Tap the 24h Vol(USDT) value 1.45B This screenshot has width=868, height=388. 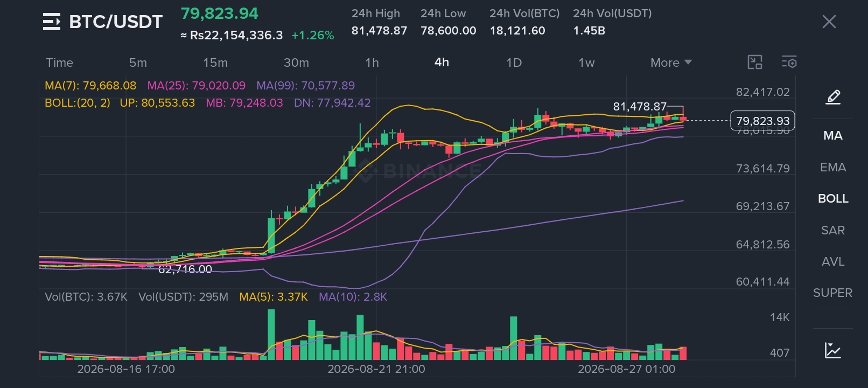pyautogui.click(x=589, y=31)
